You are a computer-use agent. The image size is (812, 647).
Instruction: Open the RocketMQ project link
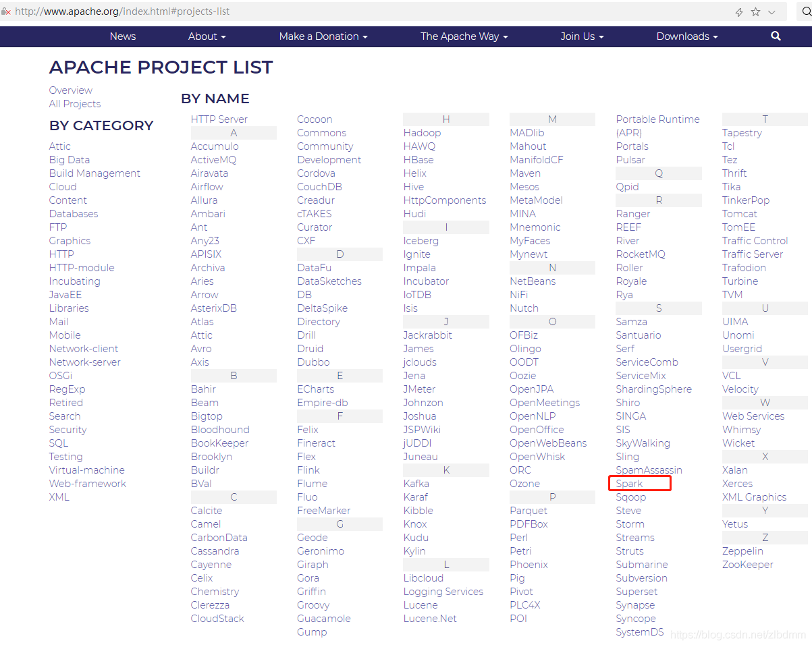641,254
